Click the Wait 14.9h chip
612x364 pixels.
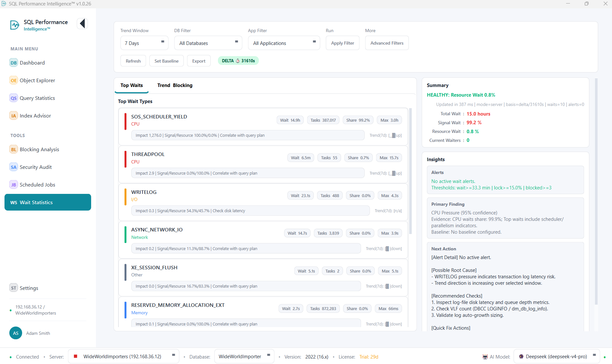290,120
